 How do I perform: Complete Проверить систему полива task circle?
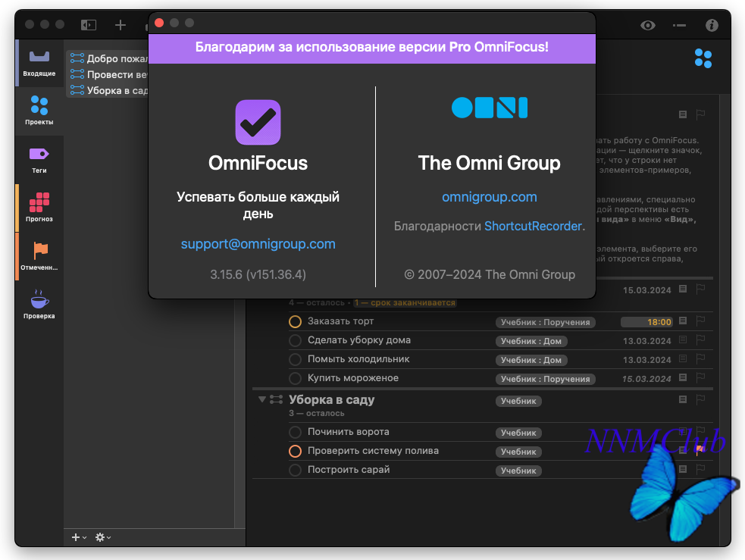pyautogui.click(x=295, y=451)
